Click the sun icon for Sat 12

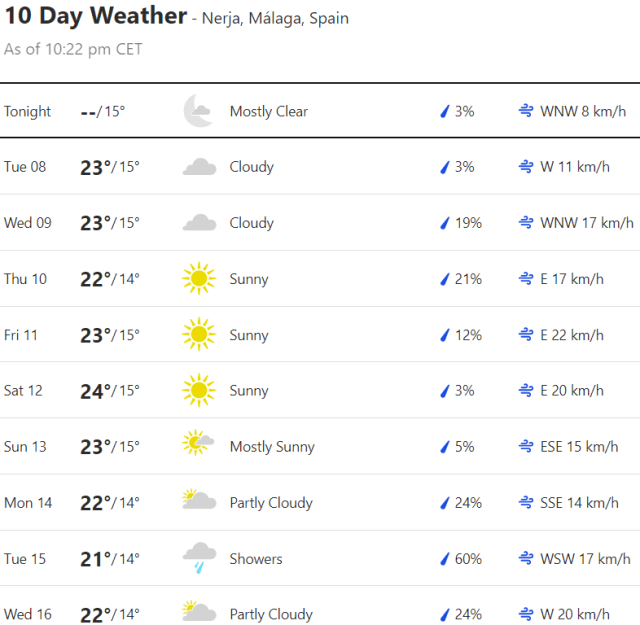tap(199, 391)
